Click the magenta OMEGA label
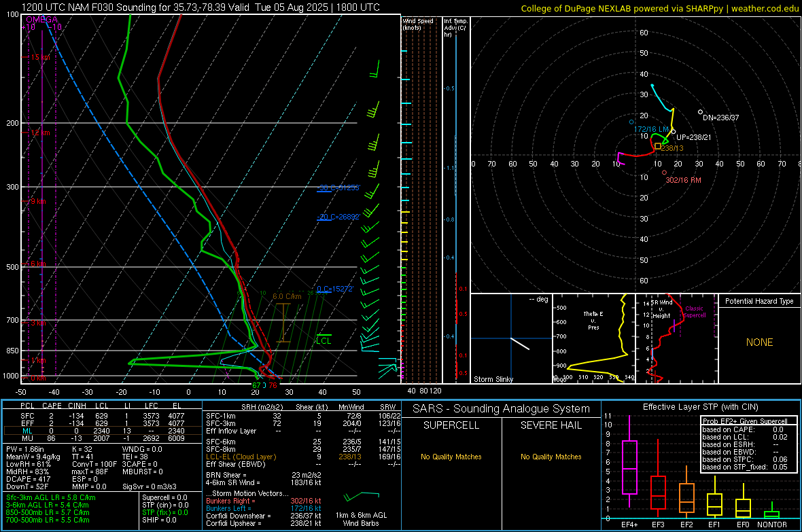This screenshot has height=532, width=802. [x=41, y=20]
